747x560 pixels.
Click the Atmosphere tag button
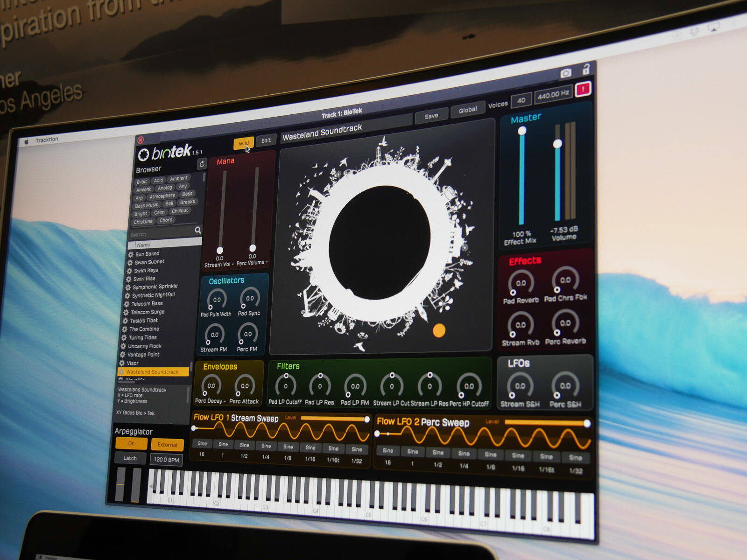coord(162,196)
